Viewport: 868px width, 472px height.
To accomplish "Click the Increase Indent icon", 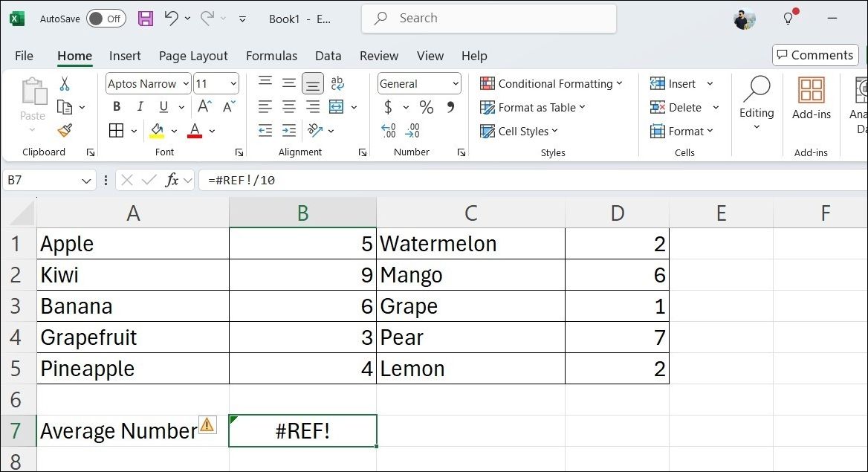I will [289, 131].
